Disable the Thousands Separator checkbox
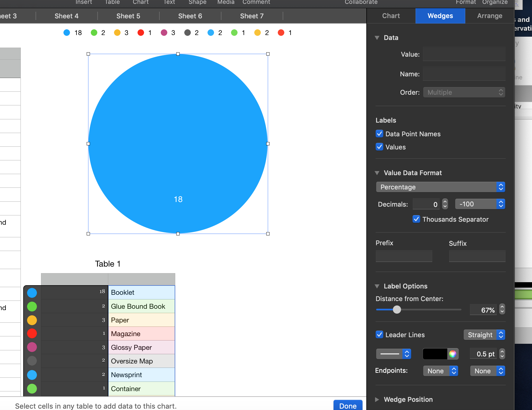This screenshot has width=532, height=410. (x=416, y=219)
